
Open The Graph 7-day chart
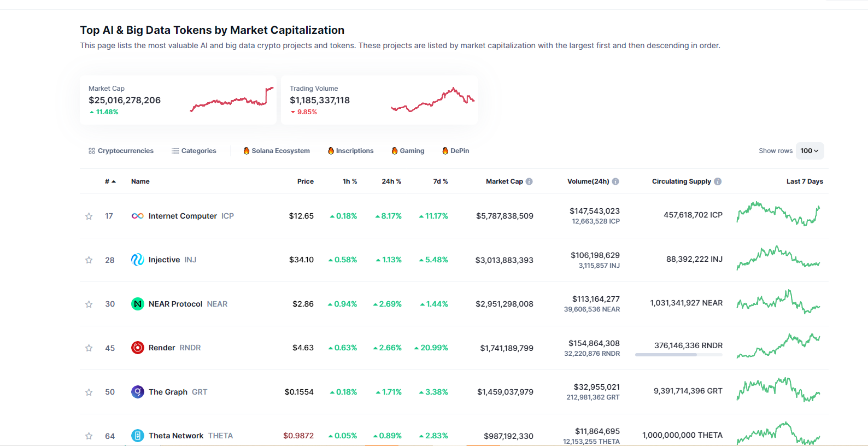click(778, 390)
